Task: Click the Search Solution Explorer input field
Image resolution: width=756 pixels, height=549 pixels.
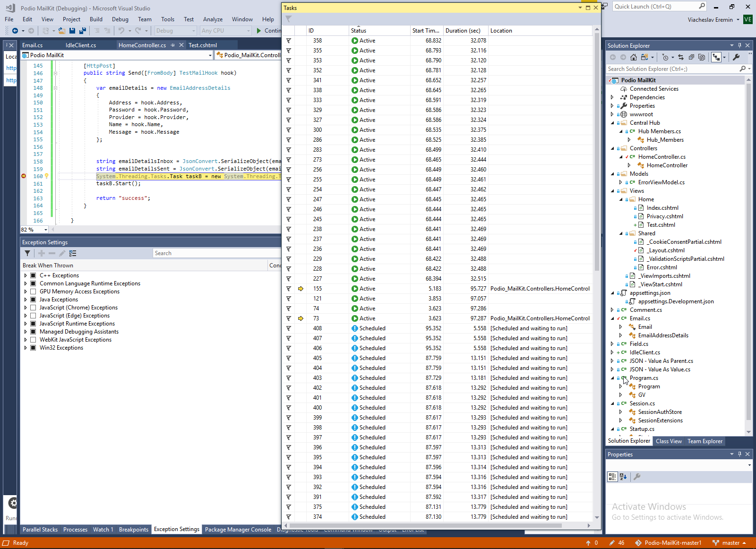Action: [x=672, y=69]
